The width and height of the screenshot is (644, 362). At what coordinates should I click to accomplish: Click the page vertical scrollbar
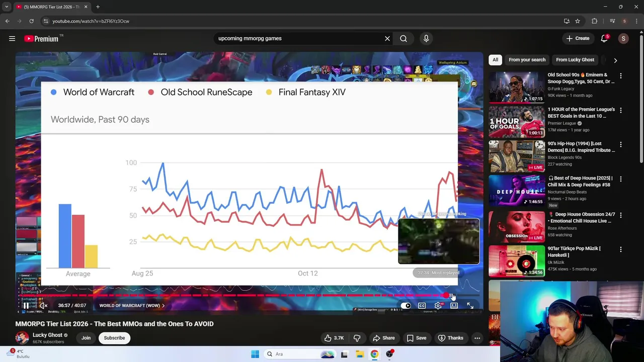[x=641, y=98]
